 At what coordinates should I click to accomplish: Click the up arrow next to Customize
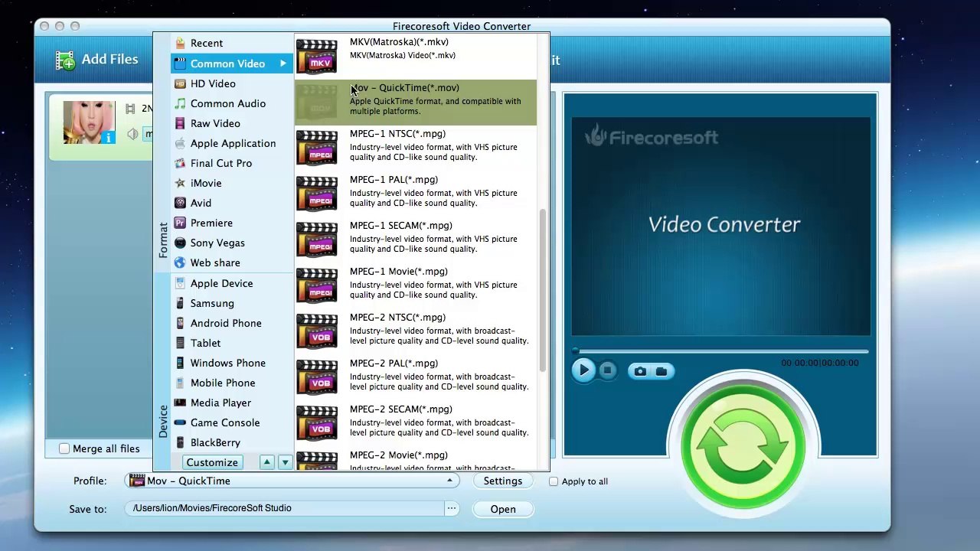266,462
